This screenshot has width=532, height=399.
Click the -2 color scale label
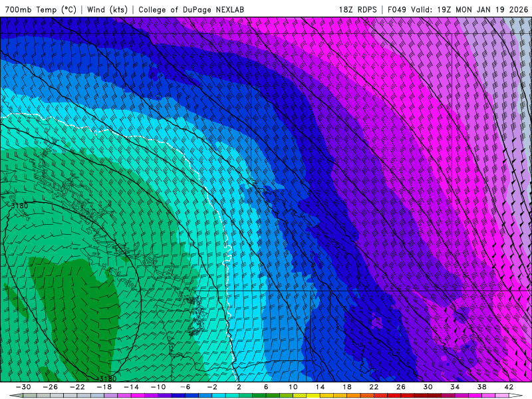click(x=212, y=387)
